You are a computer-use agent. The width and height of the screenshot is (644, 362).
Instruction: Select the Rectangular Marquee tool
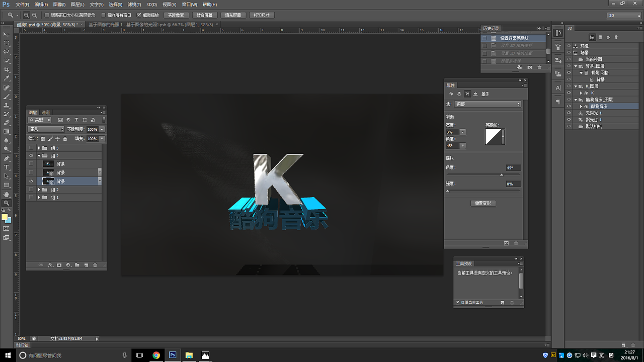click(7, 43)
